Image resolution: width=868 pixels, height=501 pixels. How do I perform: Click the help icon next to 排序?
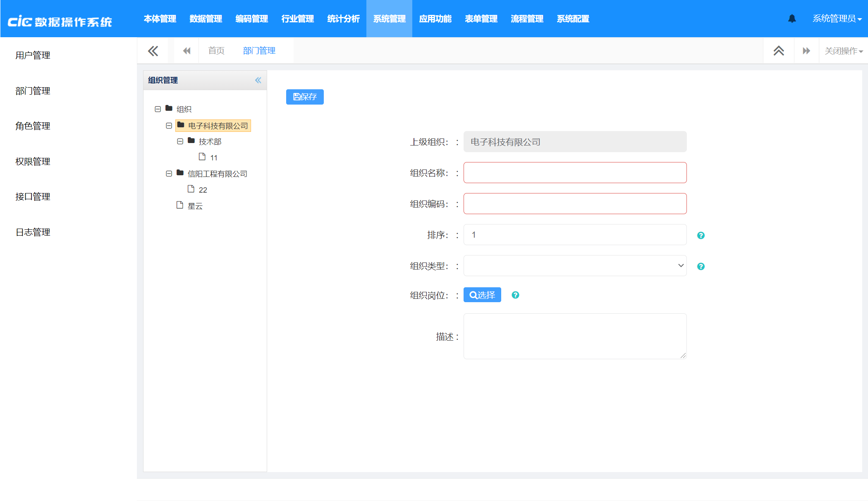(701, 235)
